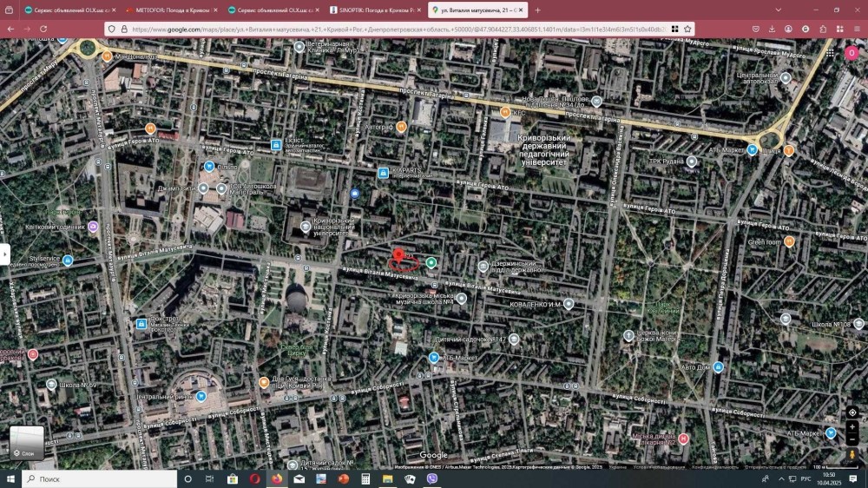Click the browser address bar URL

click(391, 29)
